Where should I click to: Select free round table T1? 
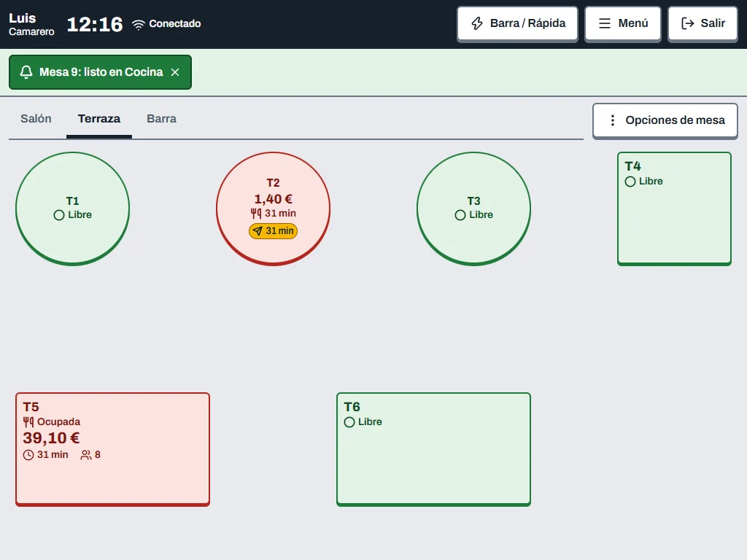[x=72, y=209]
